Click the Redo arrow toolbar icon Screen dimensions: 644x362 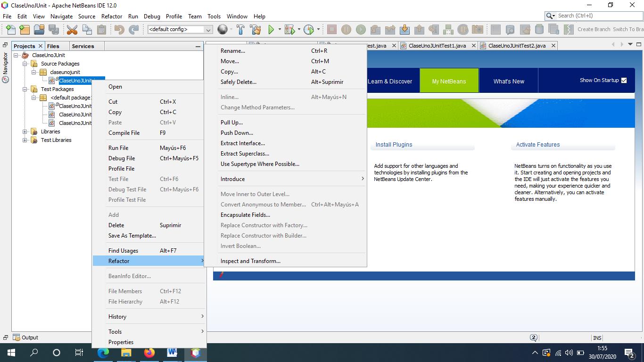pos(134,29)
